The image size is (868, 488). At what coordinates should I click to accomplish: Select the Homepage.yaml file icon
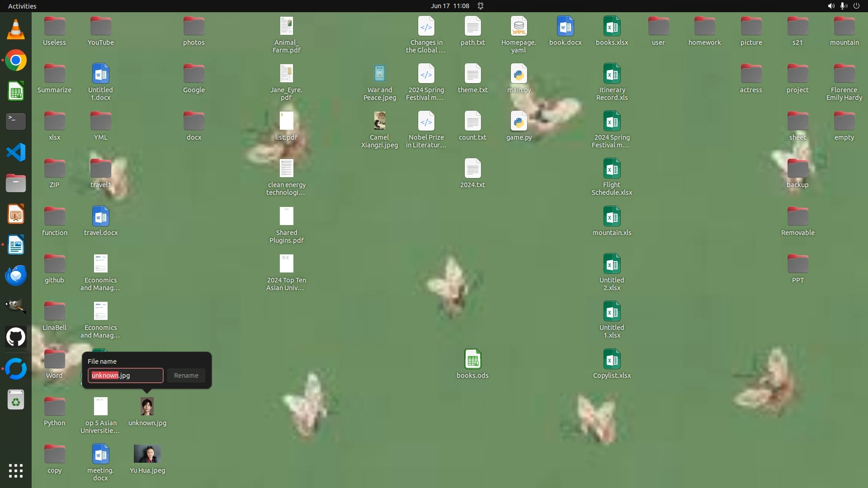tap(519, 27)
